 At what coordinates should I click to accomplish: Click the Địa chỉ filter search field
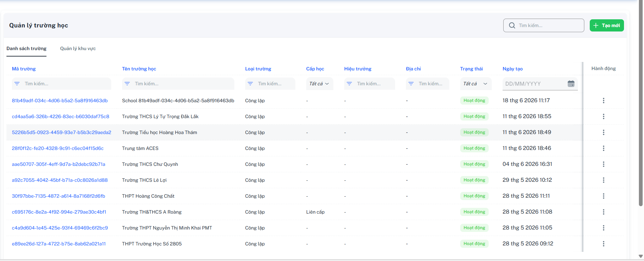(428, 84)
